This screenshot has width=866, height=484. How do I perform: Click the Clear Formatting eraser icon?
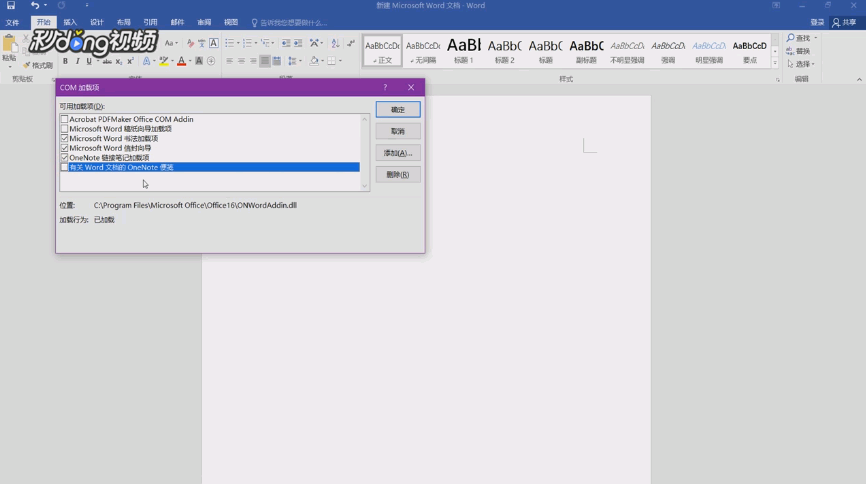(190, 43)
